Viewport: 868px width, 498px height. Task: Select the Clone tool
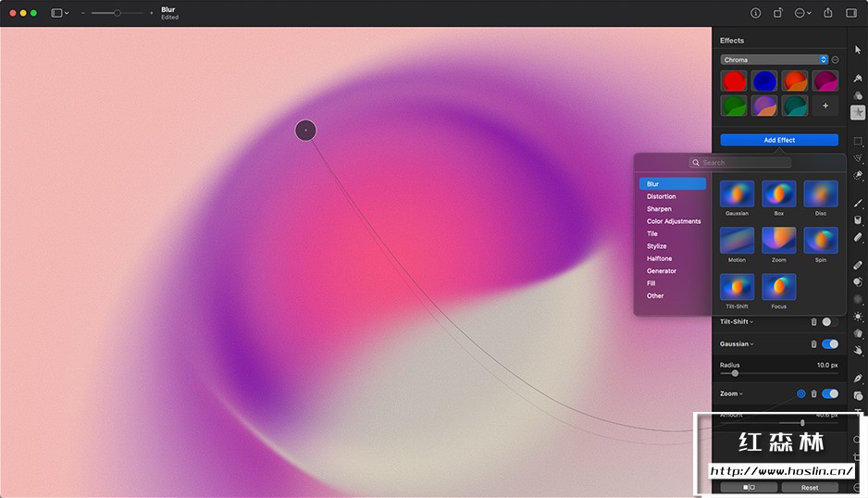tap(858, 282)
